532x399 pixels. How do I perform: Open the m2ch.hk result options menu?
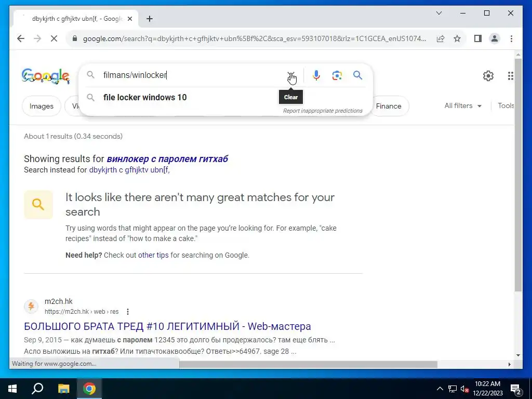coord(128,312)
